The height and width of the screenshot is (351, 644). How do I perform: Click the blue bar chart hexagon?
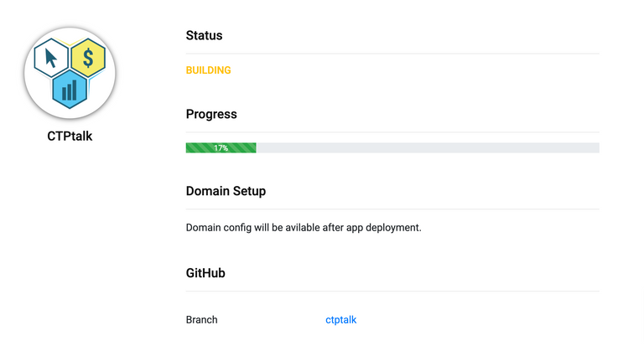point(70,90)
